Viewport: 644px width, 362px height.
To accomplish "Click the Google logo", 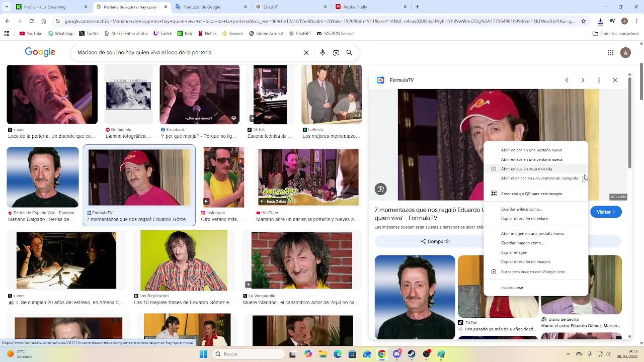I will (40, 52).
